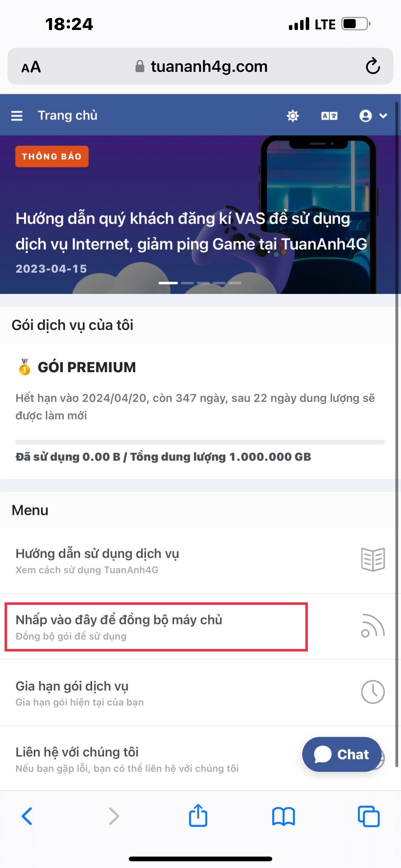
Task: Open the language translate icon
Action: point(329,116)
